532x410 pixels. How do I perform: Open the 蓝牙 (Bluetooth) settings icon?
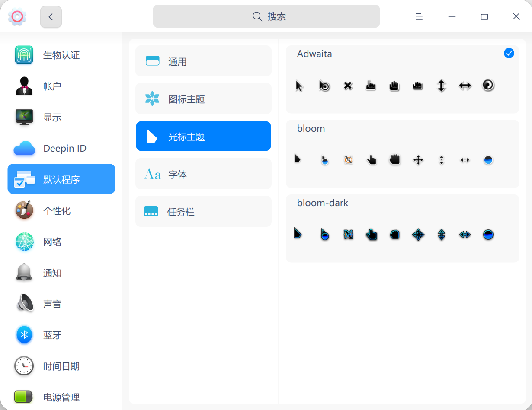pos(24,335)
